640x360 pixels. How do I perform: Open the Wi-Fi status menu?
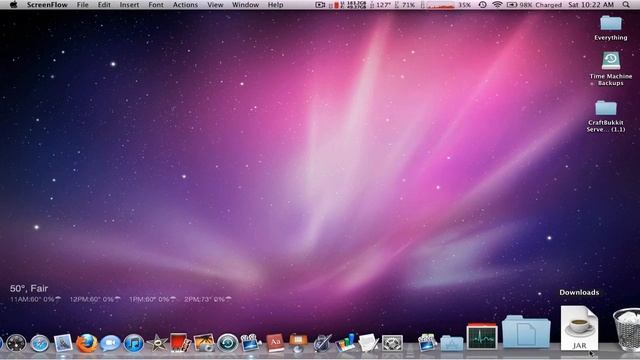[497, 5]
